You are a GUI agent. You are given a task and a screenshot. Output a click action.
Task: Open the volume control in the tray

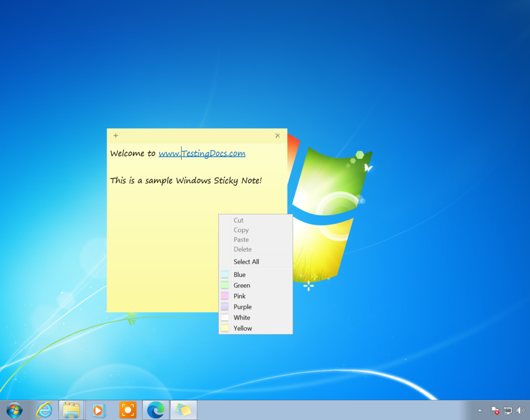tap(522, 410)
